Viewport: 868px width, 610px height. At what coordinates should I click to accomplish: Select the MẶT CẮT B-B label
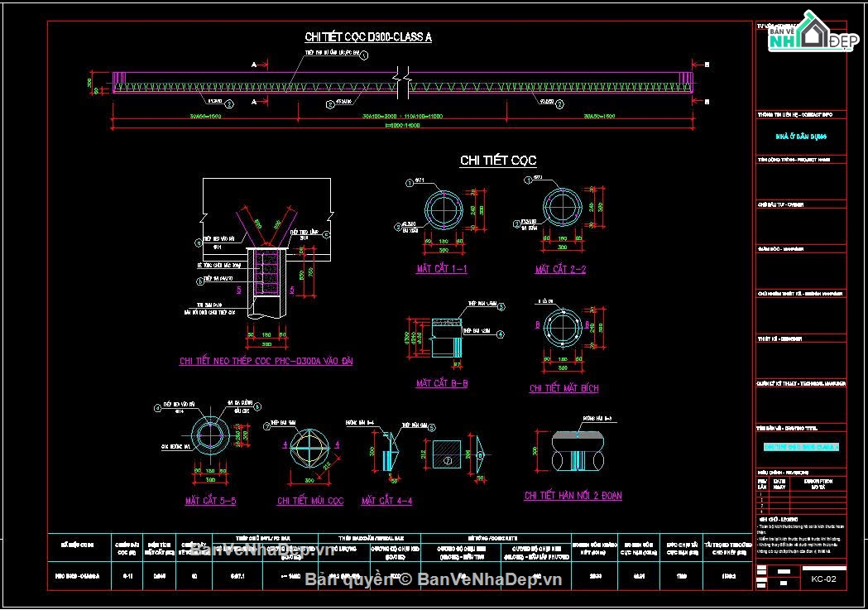click(442, 383)
